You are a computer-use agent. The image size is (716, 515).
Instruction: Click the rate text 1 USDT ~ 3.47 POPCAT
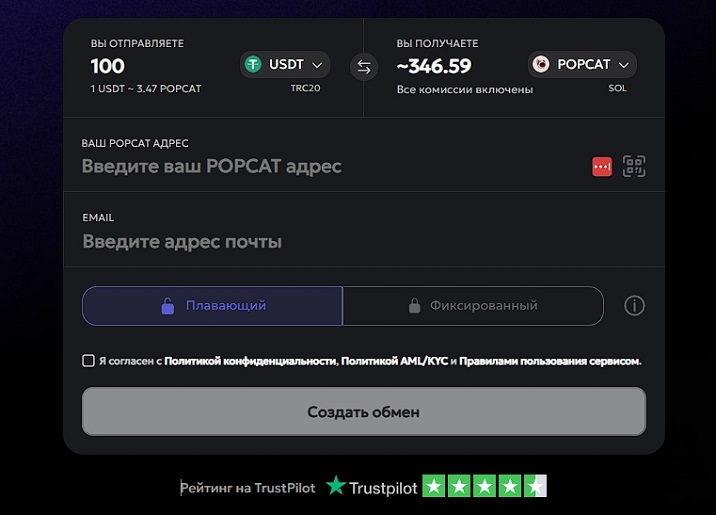[146, 89]
